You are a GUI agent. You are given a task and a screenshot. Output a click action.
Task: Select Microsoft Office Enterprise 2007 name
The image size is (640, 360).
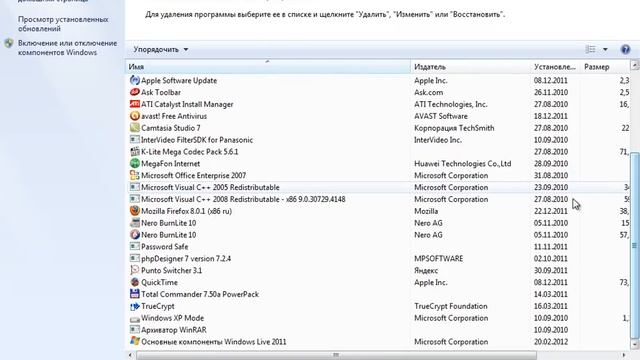193,175
